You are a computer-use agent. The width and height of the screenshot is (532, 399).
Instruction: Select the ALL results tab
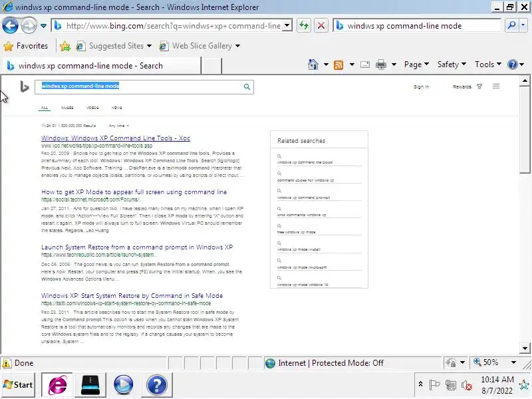[x=45, y=108]
